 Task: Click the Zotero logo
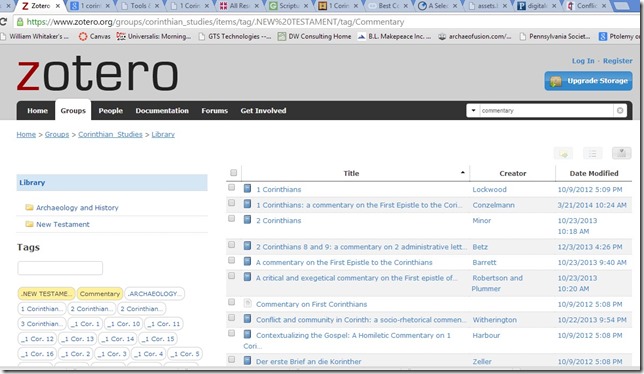(x=97, y=74)
